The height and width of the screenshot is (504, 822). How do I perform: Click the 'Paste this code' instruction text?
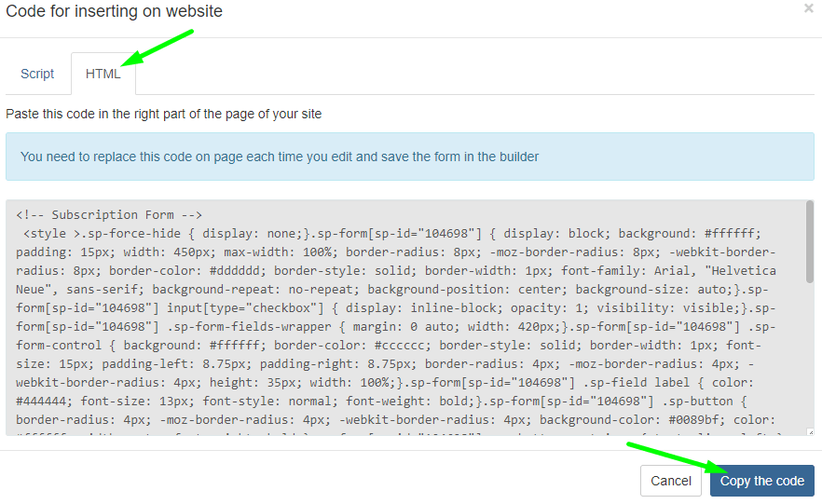(164, 114)
